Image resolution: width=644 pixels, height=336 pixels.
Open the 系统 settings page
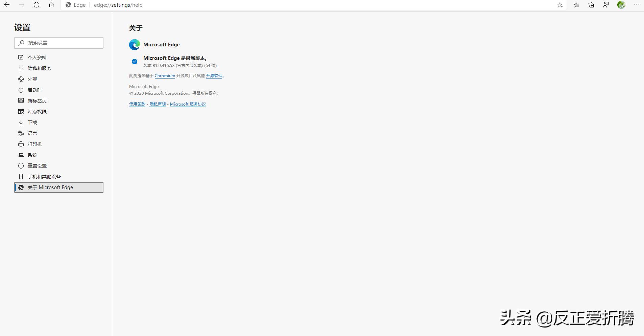[59, 155]
